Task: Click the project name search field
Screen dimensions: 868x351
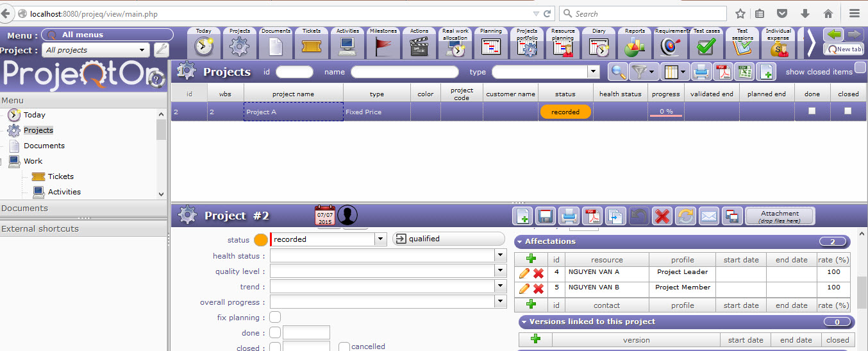Action: point(405,72)
